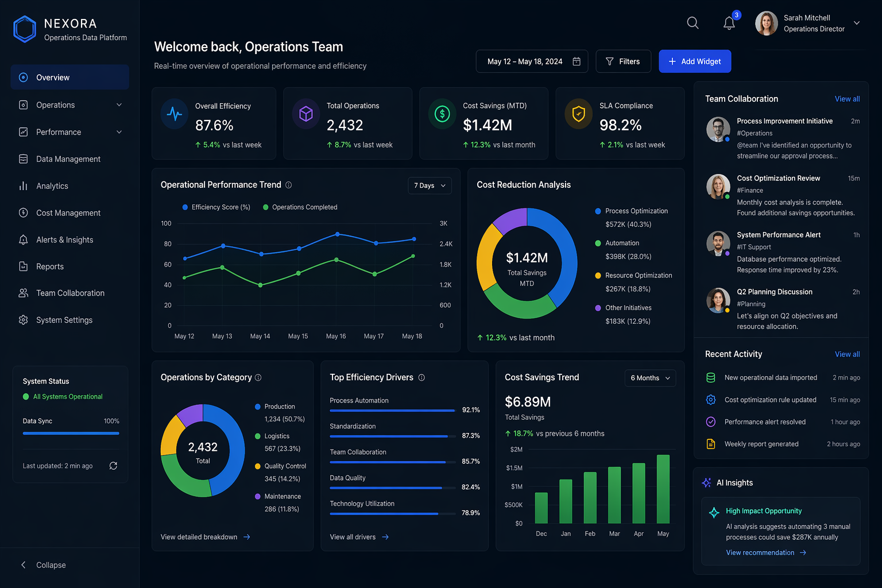
Task: Toggle Operations Completed legend series
Action: pyautogui.click(x=300, y=207)
